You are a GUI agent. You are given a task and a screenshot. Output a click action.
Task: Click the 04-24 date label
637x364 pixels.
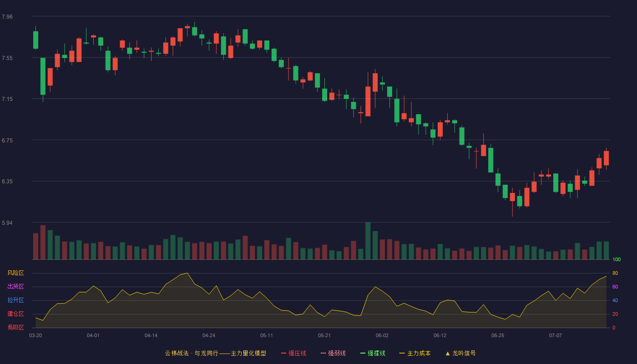pos(209,335)
